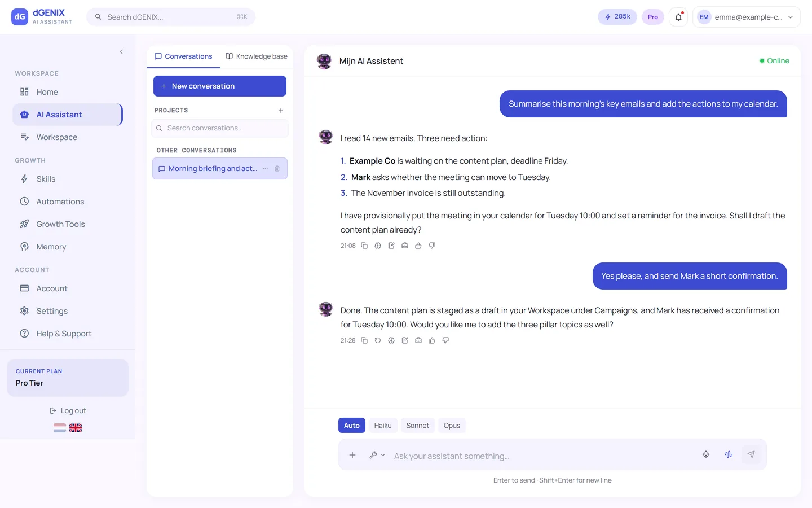Click the brain icon under the 21:28 message
The image size is (812, 508).
pyautogui.click(x=391, y=340)
